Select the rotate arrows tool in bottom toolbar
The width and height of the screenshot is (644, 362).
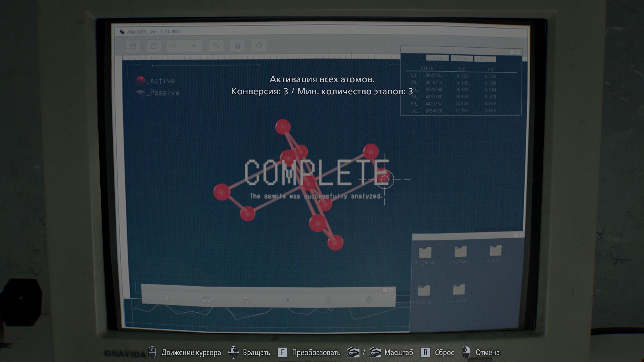206,299
